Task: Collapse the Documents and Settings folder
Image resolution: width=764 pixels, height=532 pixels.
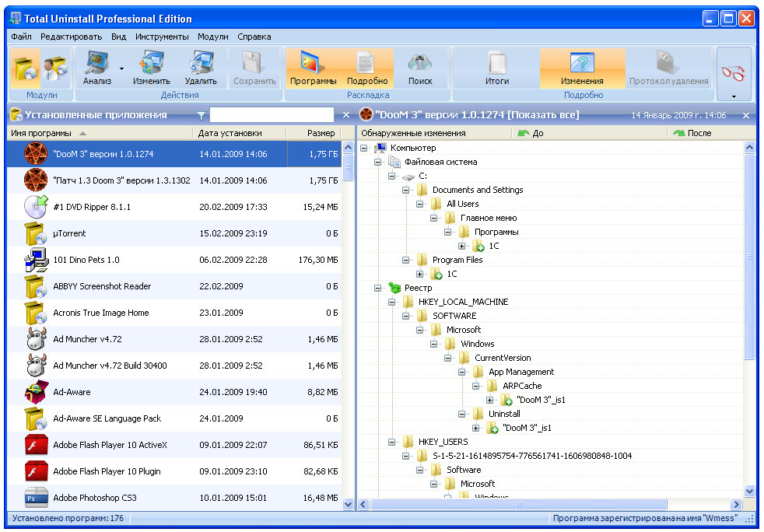Action: point(406,190)
